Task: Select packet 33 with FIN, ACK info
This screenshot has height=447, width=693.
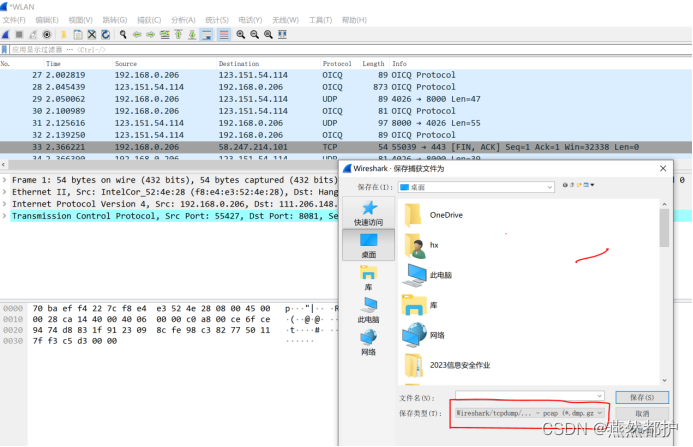Action: tap(346, 147)
